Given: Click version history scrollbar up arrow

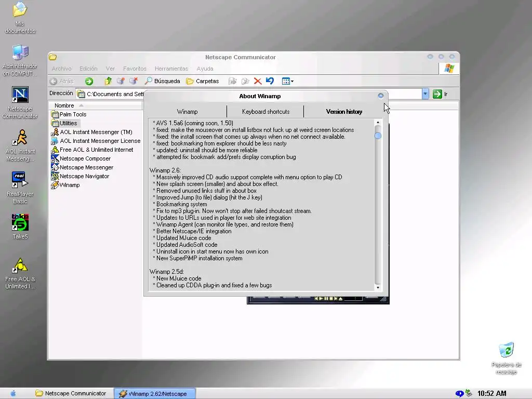Looking at the screenshot, I should click(x=378, y=123).
